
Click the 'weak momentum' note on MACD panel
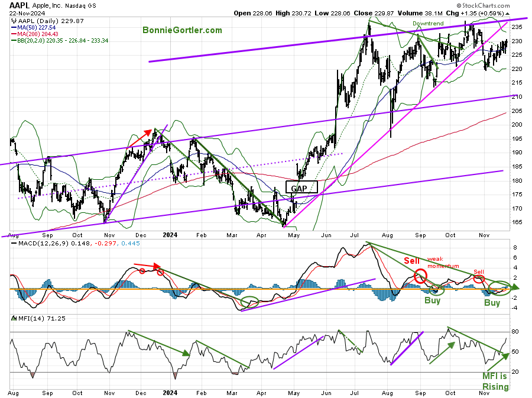coord(443,263)
